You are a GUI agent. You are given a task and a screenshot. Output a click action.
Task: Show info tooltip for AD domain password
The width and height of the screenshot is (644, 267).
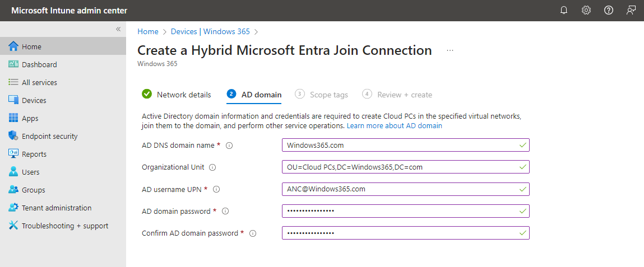point(225,211)
